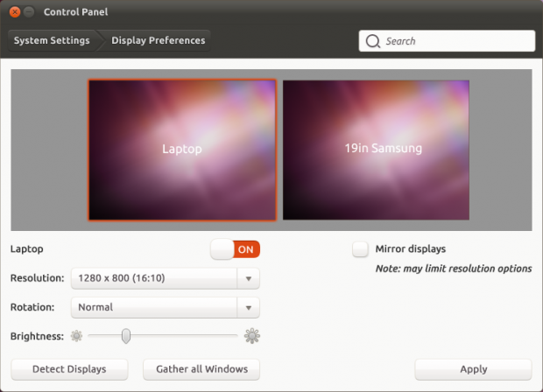The height and width of the screenshot is (392, 543).
Task: Click the search magnifier icon
Action: (372, 41)
